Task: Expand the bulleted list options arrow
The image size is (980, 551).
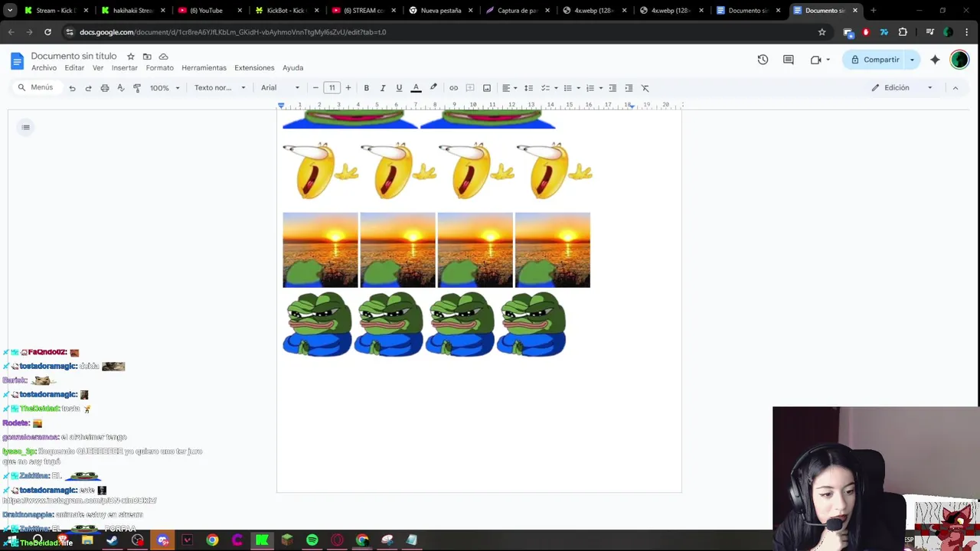Action: coord(578,88)
